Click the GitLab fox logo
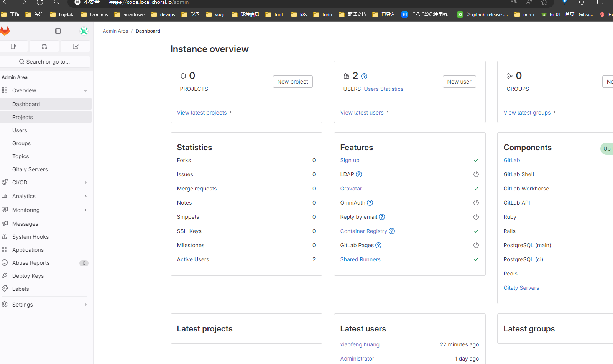 (x=5, y=31)
